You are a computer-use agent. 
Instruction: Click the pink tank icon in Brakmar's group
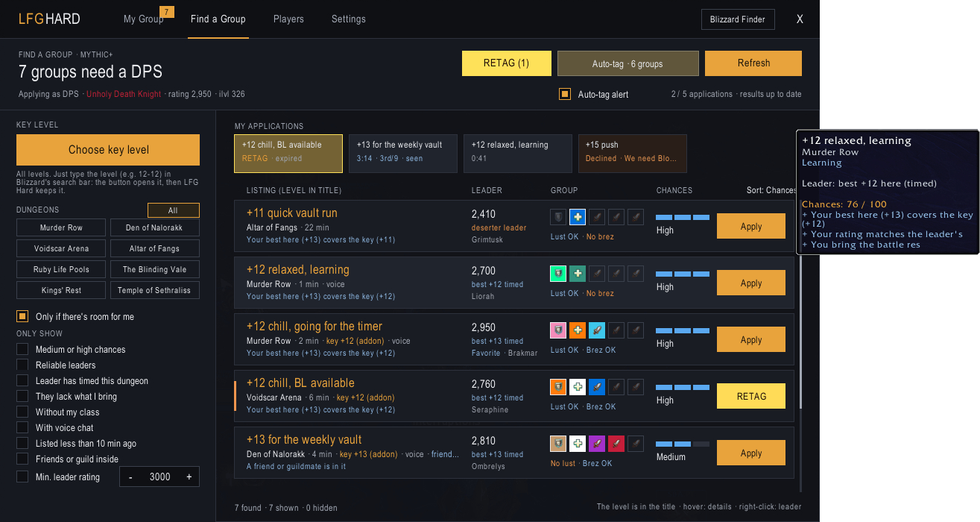558,330
